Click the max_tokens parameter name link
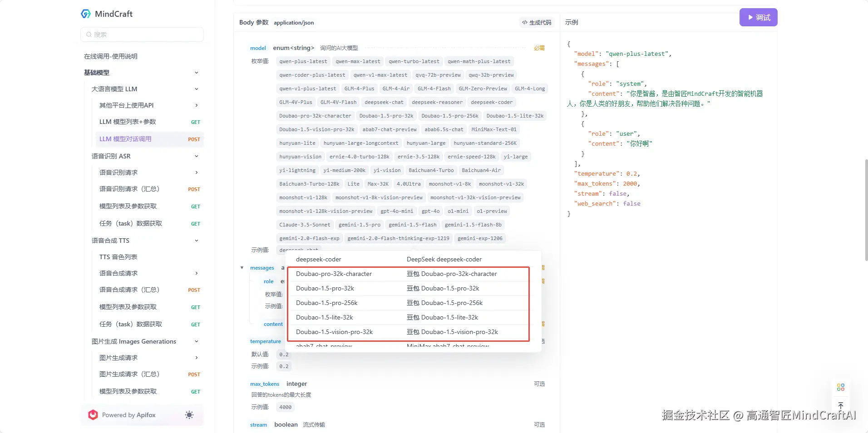868x433 pixels. point(265,384)
